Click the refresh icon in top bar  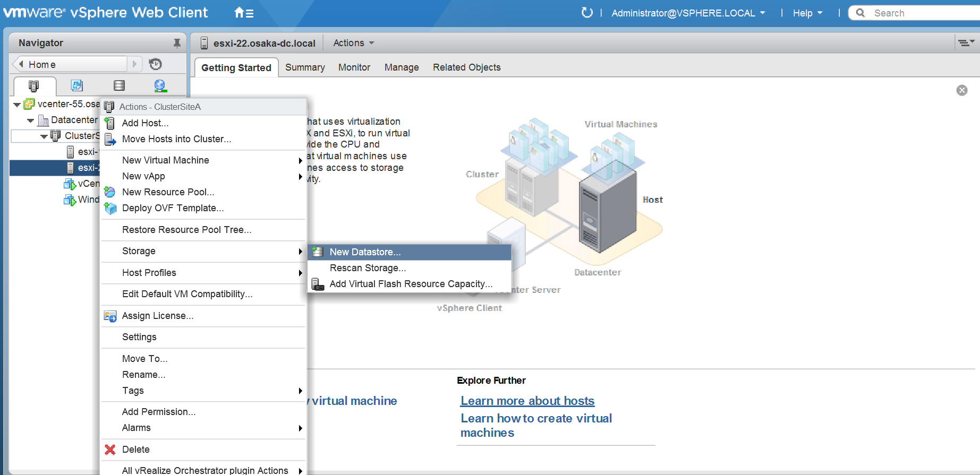coord(586,13)
